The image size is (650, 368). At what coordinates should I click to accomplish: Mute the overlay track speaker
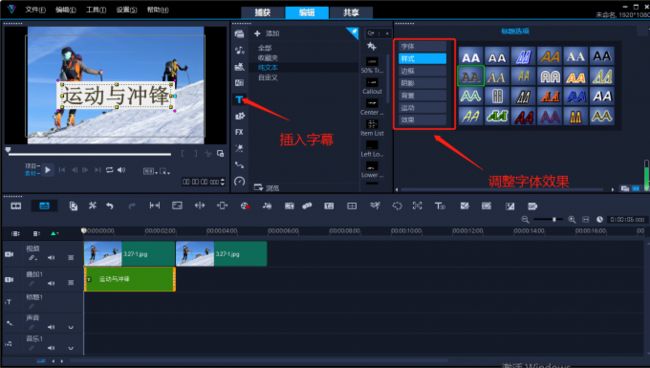(x=51, y=283)
